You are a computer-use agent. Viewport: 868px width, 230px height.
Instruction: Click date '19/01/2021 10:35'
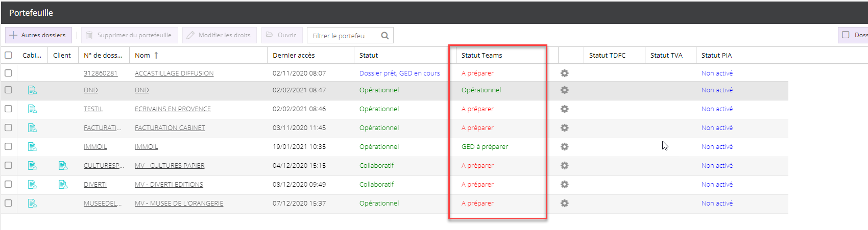[299, 147]
